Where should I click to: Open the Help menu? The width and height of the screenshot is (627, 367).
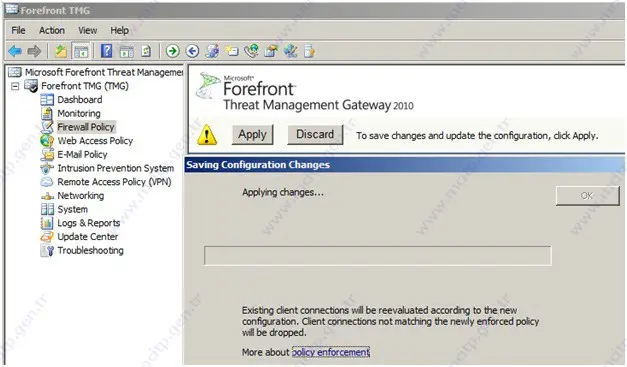click(x=120, y=30)
